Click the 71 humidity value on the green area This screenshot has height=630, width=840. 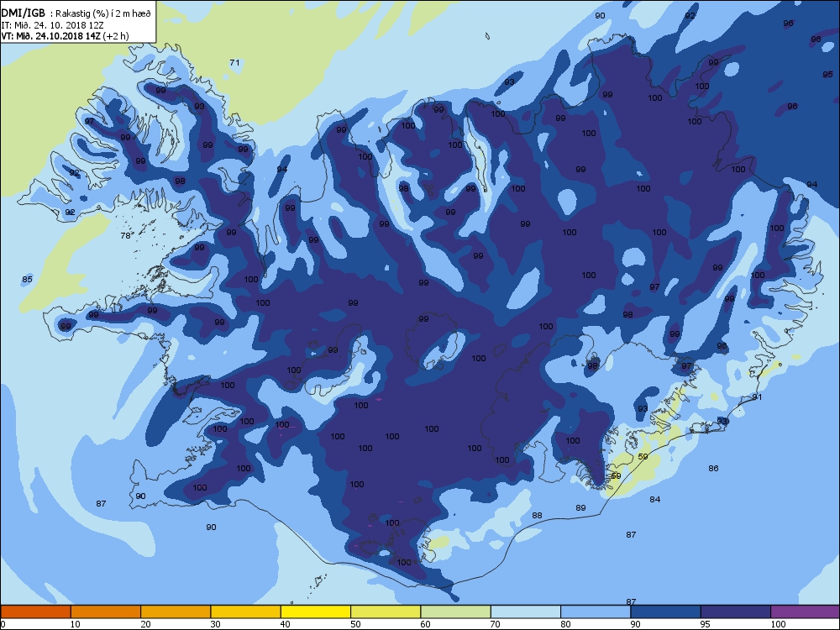tap(234, 63)
